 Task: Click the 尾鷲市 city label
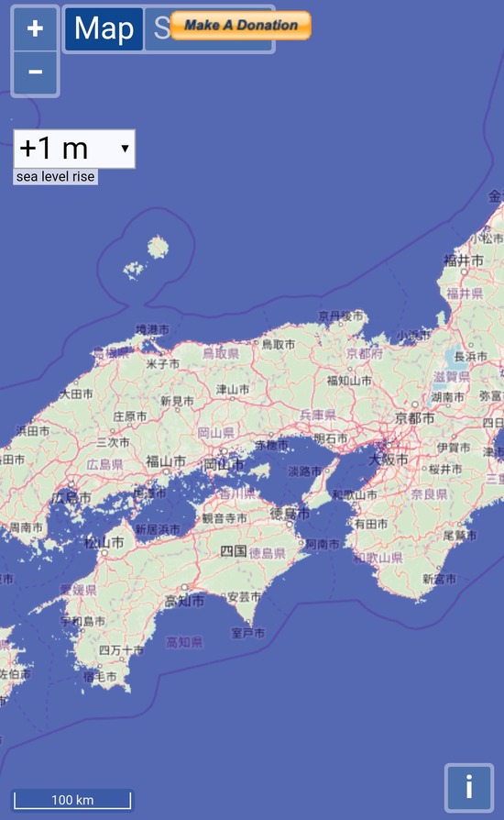(460, 535)
